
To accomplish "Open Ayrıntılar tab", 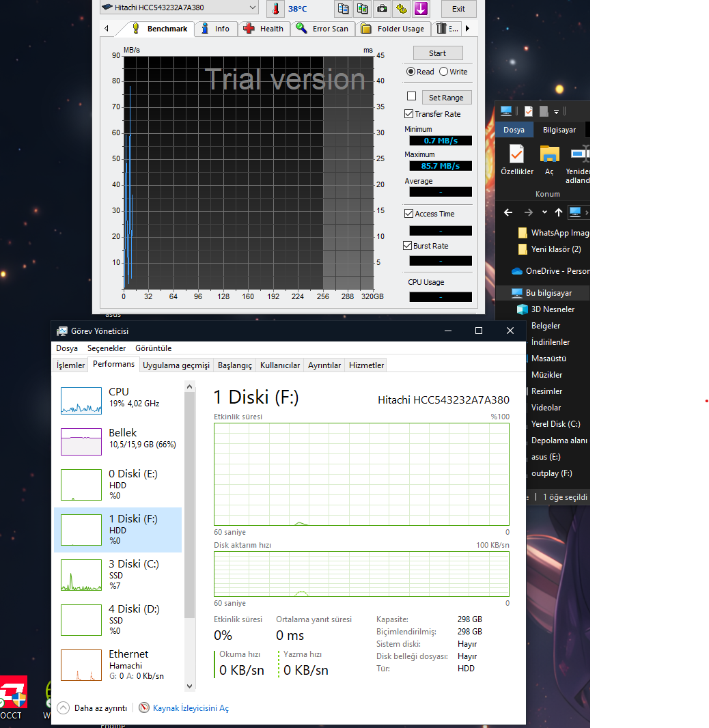I will 324,365.
